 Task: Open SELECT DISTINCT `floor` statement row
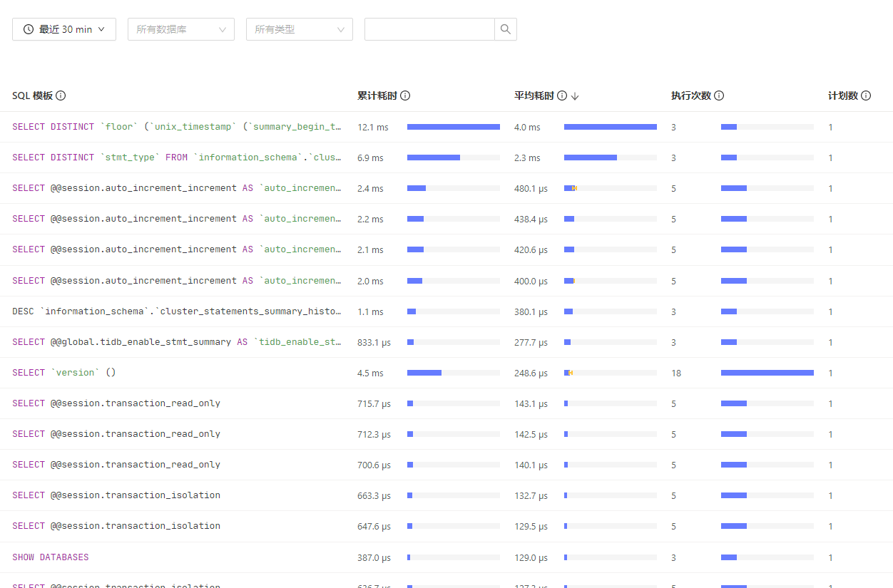(x=177, y=127)
